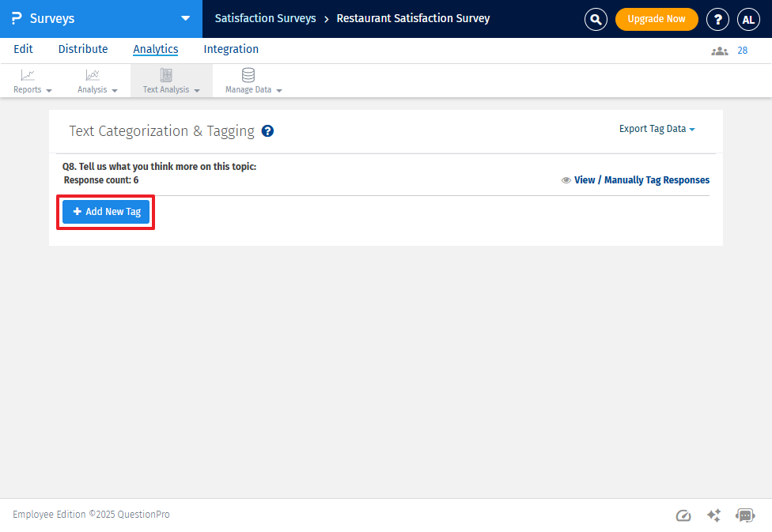772x532 pixels.
Task: Click the Q8 question title text
Action: click(159, 166)
